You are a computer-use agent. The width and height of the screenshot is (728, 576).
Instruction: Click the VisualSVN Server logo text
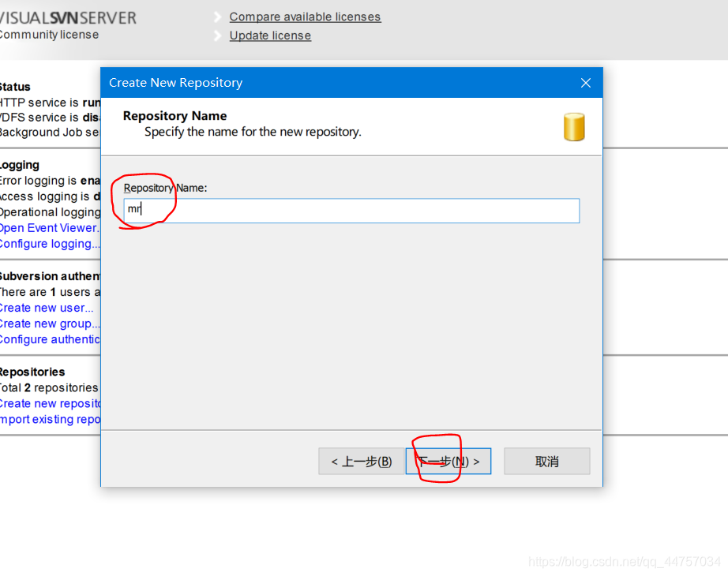[x=68, y=18]
